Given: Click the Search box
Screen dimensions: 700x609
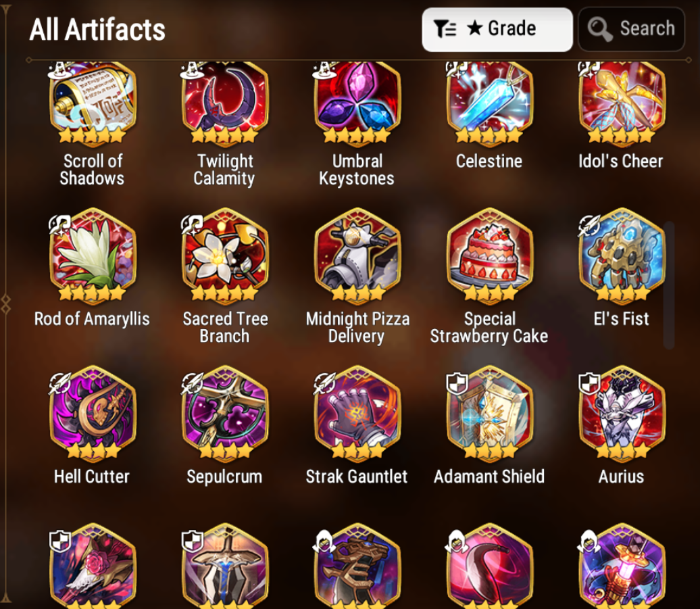Looking at the screenshot, I should [631, 30].
